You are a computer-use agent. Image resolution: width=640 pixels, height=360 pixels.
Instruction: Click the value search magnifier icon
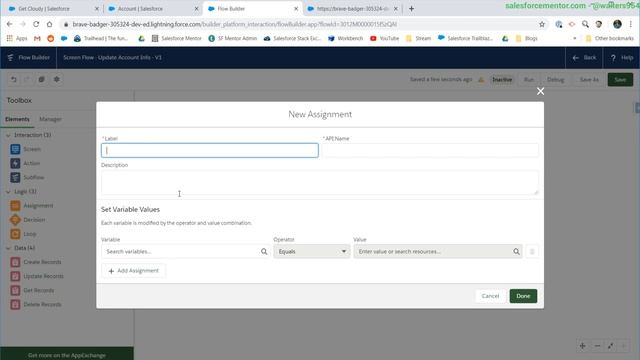pyautogui.click(x=516, y=252)
